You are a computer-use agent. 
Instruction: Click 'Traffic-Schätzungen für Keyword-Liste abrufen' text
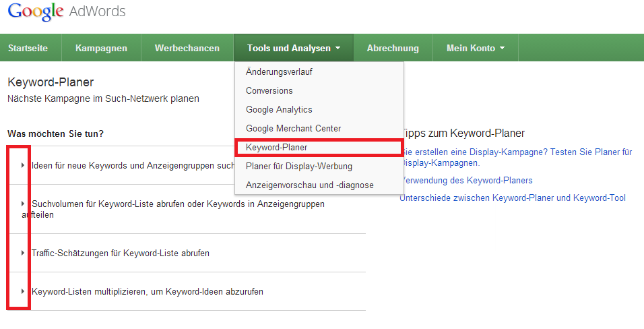click(x=121, y=253)
